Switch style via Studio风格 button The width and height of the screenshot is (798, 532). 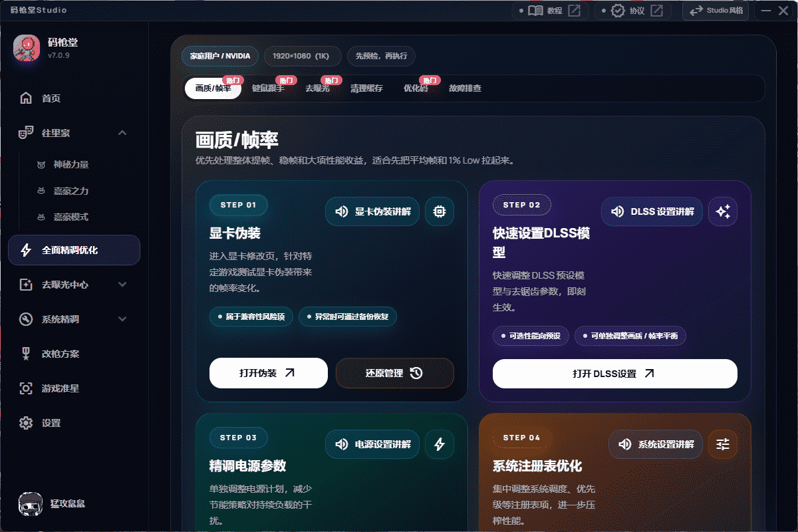[x=716, y=11]
